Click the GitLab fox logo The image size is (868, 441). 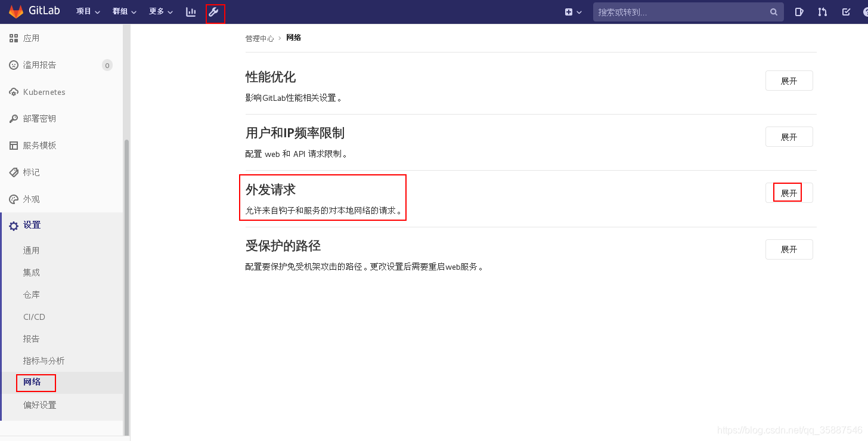click(x=16, y=11)
